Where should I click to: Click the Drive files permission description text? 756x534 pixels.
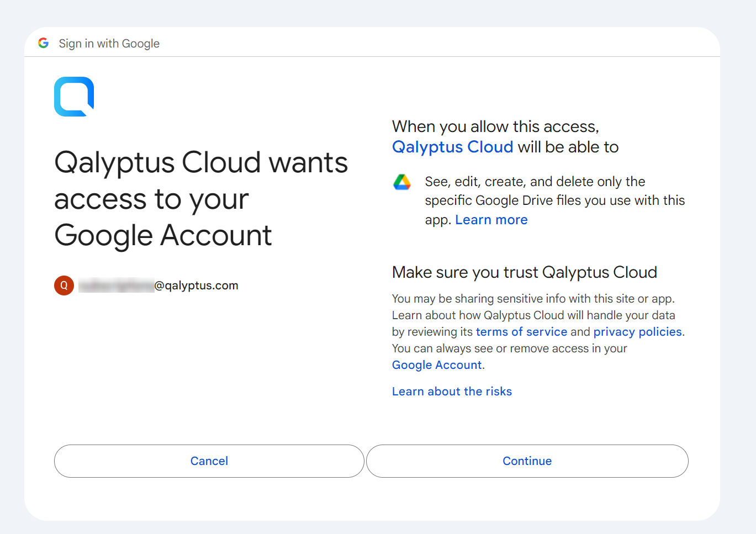(x=552, y=200)
